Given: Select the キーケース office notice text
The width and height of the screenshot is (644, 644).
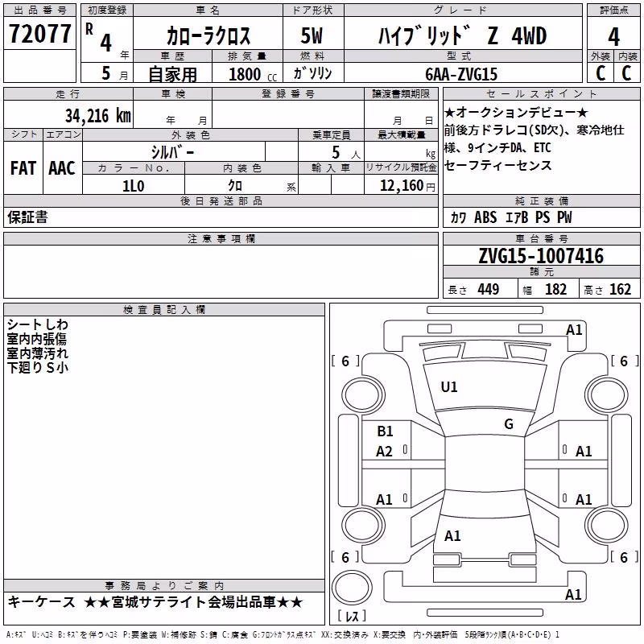Looking at the screenshot, I should (42, 602).
